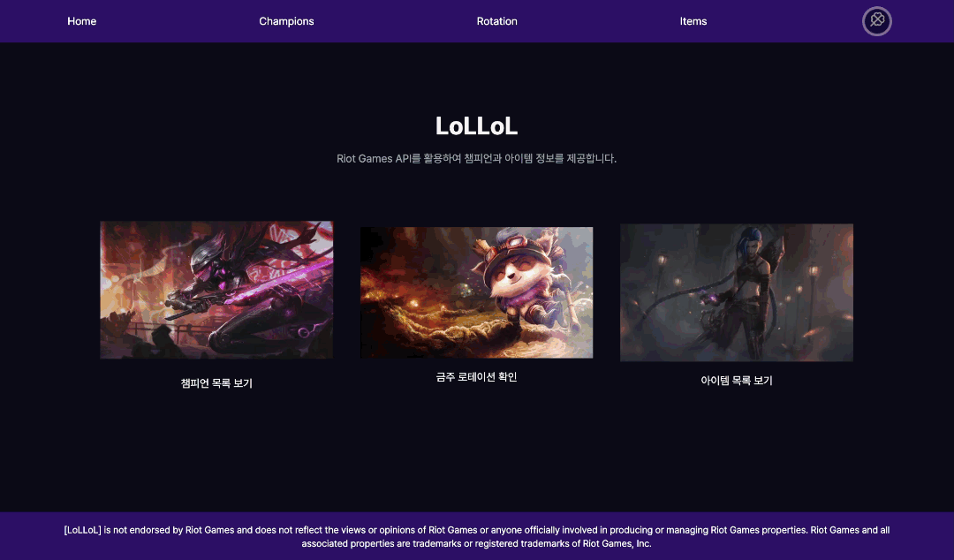Open the purple sword champion artwork card
The width and height of the screenshot is (954, 560).
[x=216, y=290]
